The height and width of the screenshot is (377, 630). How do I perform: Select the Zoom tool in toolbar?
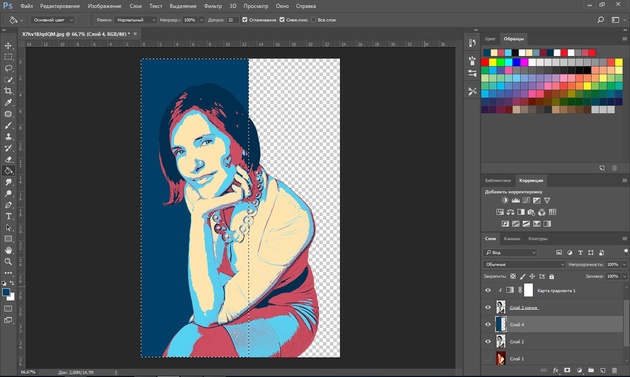tap(8, 262)
